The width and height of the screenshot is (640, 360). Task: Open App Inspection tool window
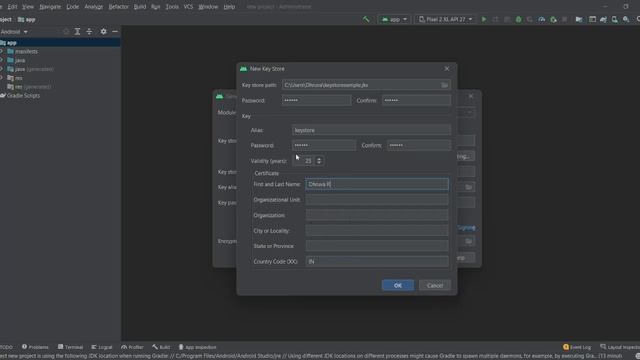[197, 347]
